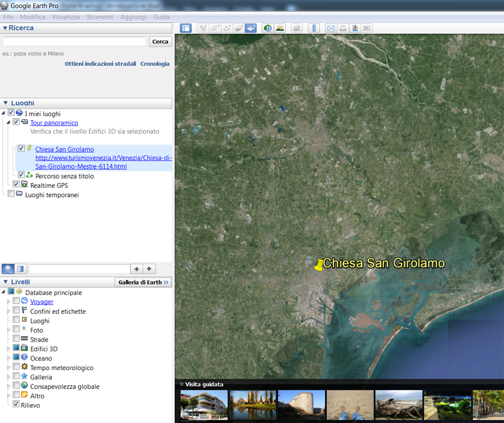Image resolution: width=504 pixels, height=423 pixels.
Task: Uncheck the Rilievo layer checkbox
Action: click(17, 404)
